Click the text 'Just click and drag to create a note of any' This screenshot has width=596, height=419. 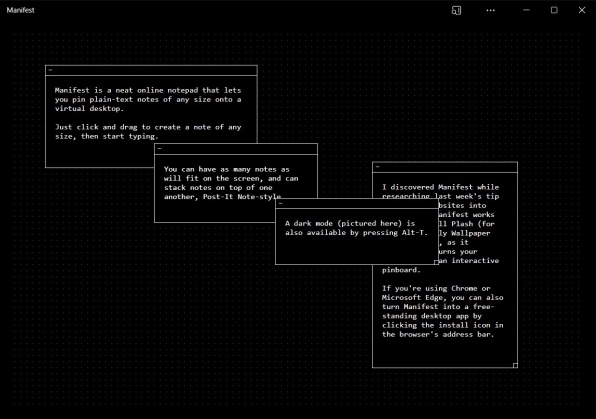coord(148,127)
